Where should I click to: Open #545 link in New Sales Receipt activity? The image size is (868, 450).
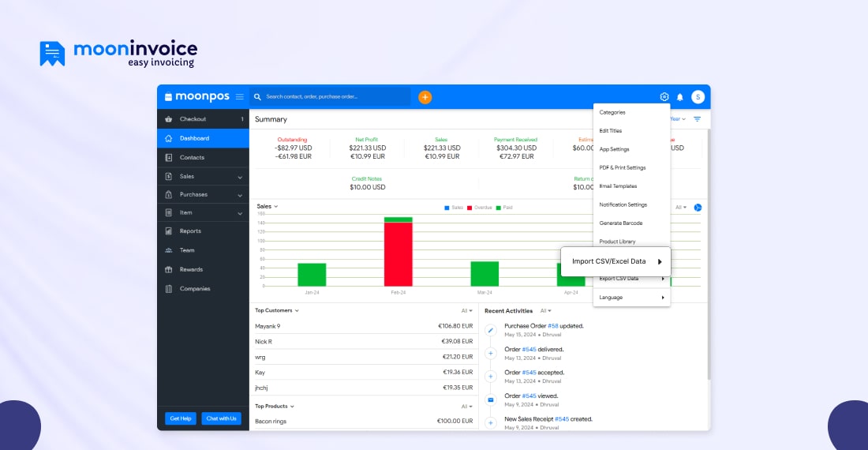(562, 419)
